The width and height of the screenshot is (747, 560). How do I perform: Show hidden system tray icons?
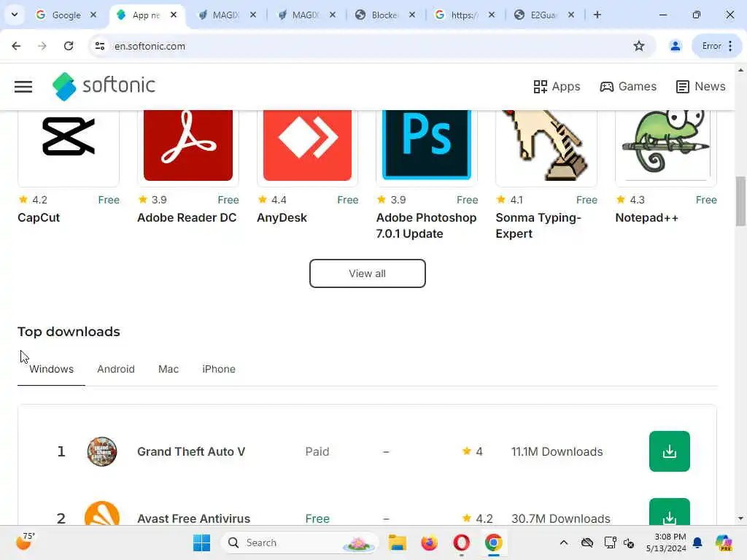point(564,542)
